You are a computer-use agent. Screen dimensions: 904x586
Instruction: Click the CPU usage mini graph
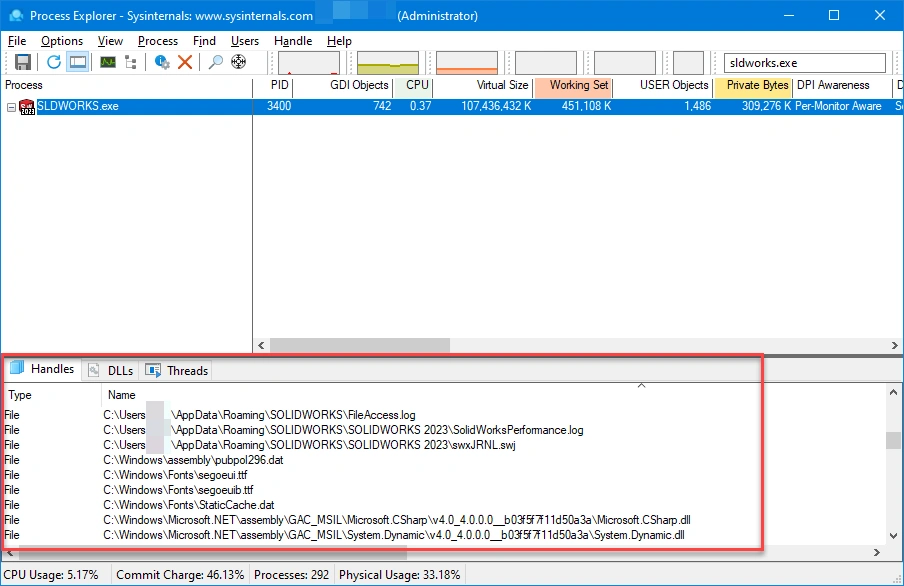309,63
